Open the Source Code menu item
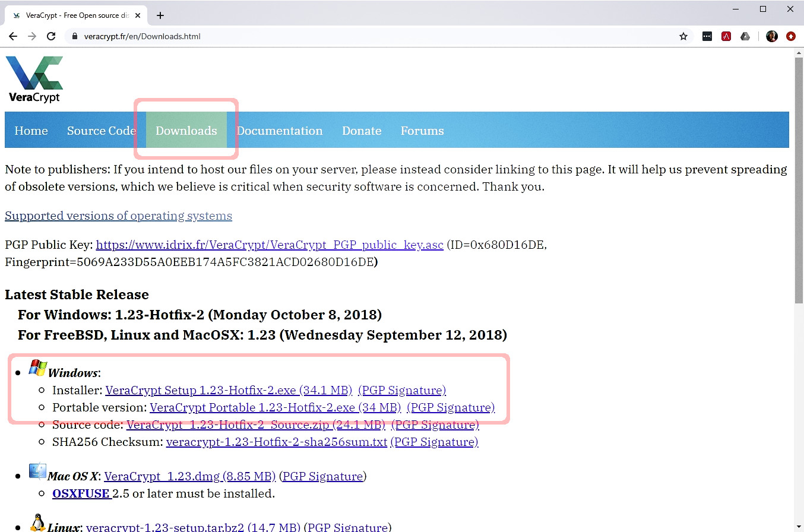Image resolution: width=804 pixels, height=532 pixels. [102, 131]
